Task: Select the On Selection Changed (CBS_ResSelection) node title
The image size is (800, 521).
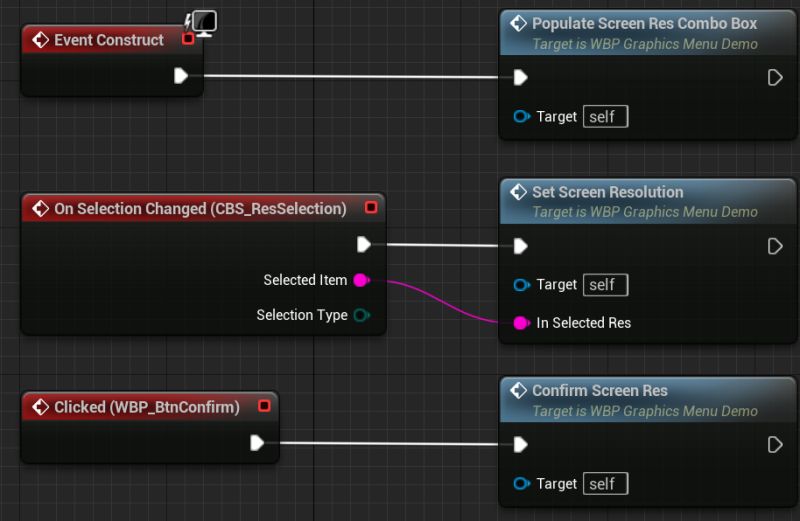Action: click(x=200, y=208)
